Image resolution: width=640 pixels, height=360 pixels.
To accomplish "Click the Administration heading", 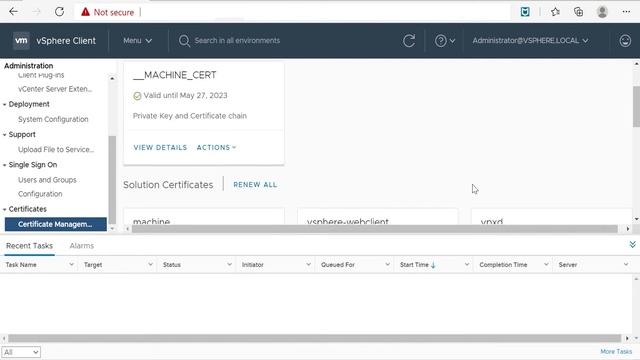I will click(x=29, y=66).
